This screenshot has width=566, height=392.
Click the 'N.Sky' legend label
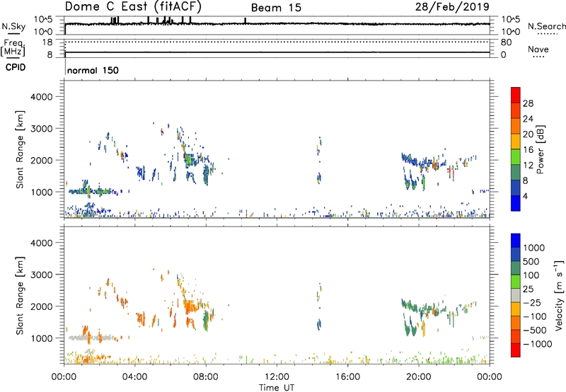coord(13,26)
